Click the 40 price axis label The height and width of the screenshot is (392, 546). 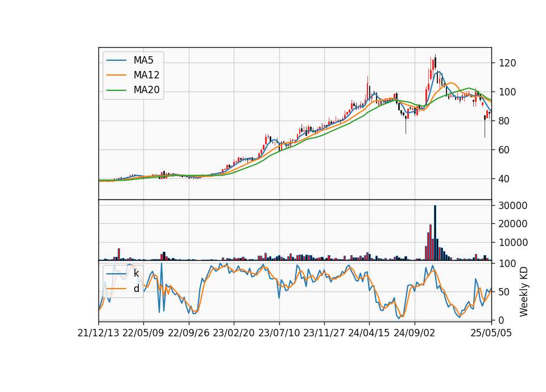(x=504, y=179)
